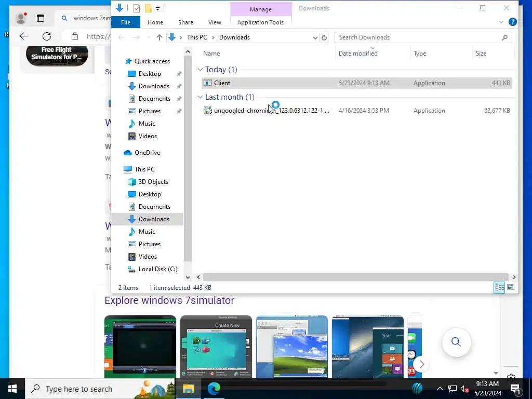Open Customize Quick Access Toolbar dropdown
Image resolution: width=532 pixels, height=399 pixels.
[x=158, y=8]
